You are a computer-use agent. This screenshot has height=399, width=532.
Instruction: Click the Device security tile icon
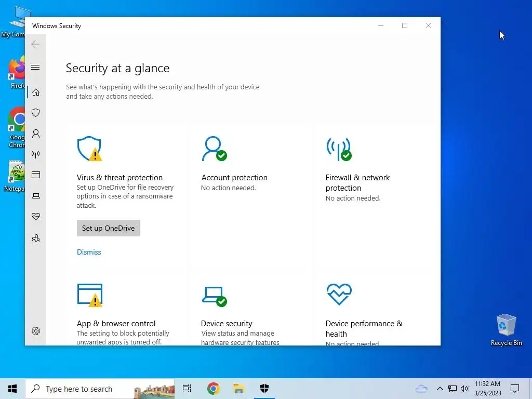pyautogui.click(x=215, y=296)
